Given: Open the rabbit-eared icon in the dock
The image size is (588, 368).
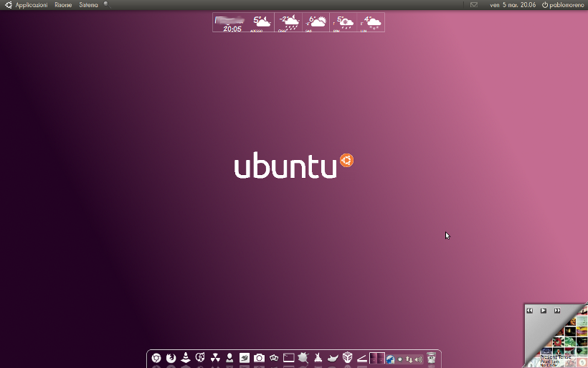Looking at the screenshot, I should 318,358.
